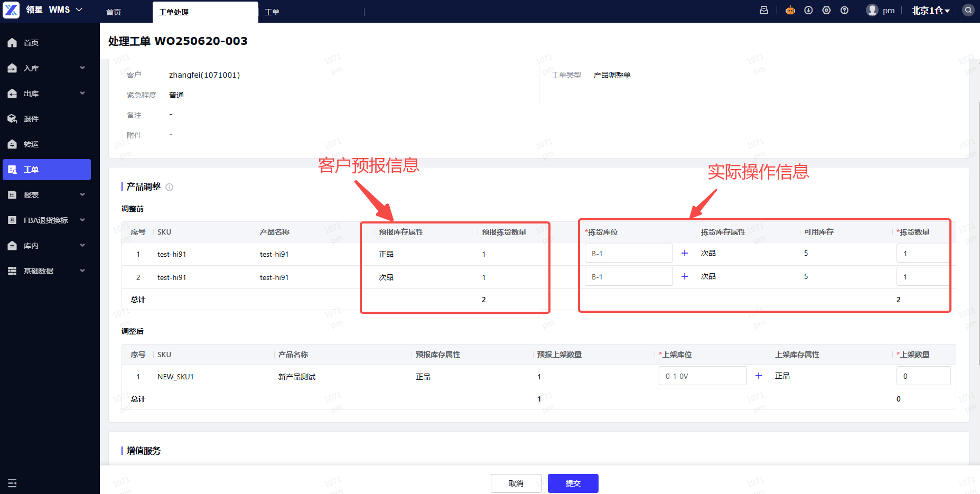Click the pm user avatar
The image size is (980, 494).
point(872,10)
